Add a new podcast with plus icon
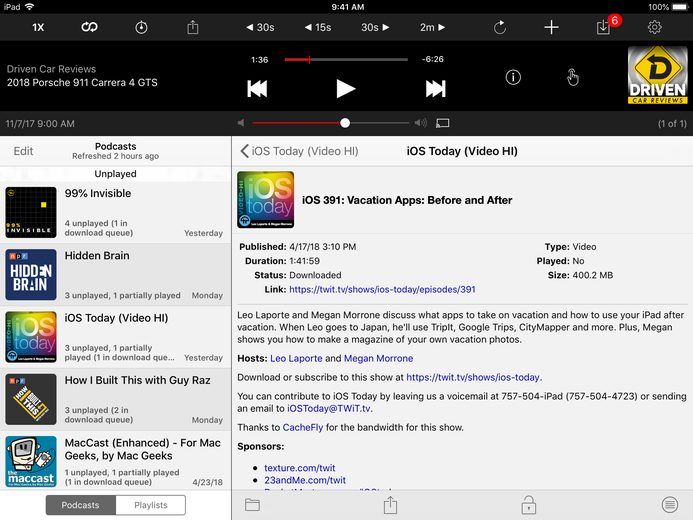693x520 pixels. 551,27
